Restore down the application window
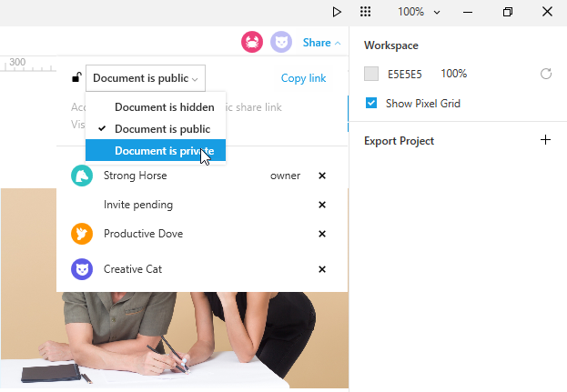Screen dimensions: 567x392 tap(508, 12)
